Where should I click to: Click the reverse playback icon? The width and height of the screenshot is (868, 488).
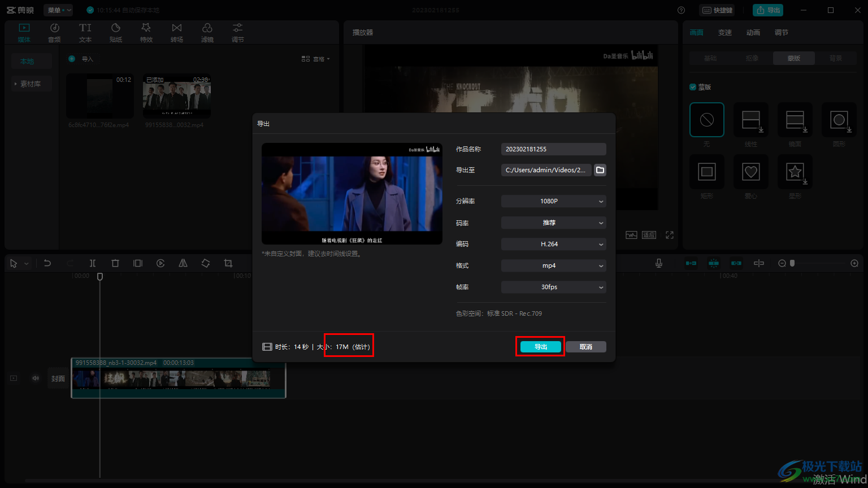(160, 263)
